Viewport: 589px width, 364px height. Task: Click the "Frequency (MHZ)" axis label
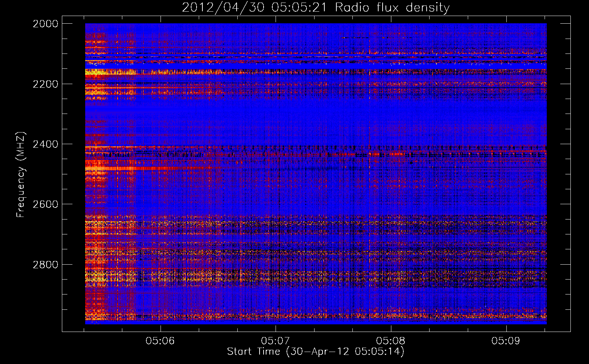pos(20,175)
